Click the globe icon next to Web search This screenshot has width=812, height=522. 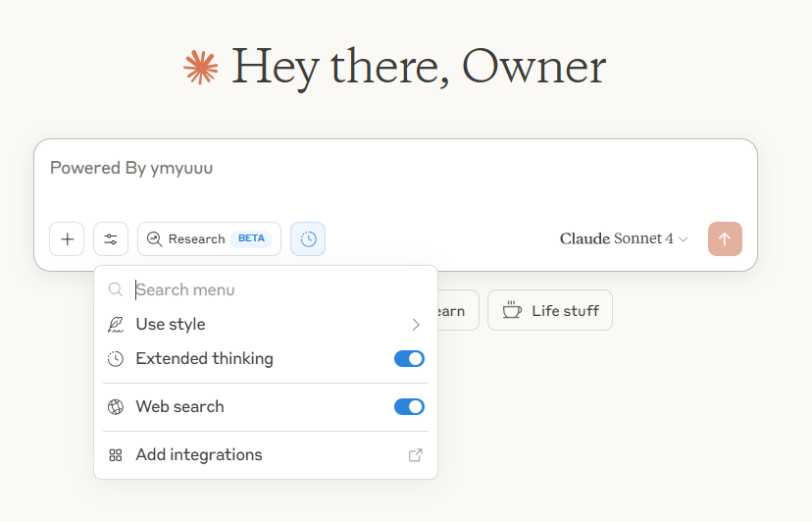(116, 407)
